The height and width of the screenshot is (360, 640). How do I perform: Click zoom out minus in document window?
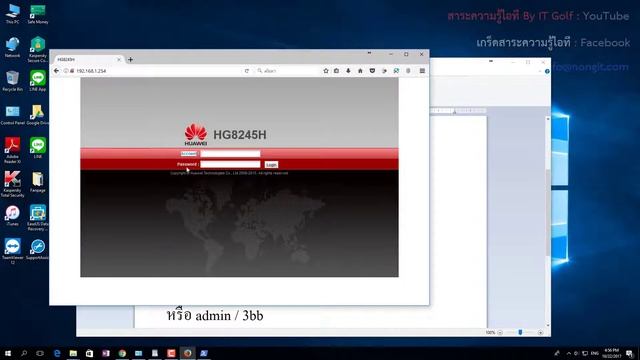[500, 333]
